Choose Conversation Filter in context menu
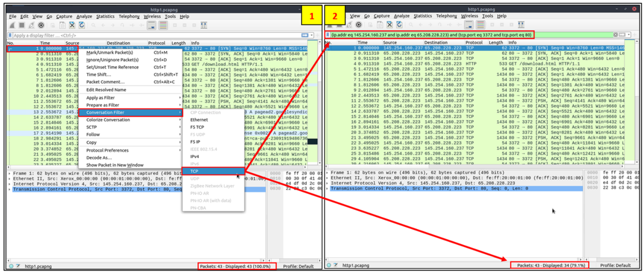644x274 pixels. (x=130, y=112)
